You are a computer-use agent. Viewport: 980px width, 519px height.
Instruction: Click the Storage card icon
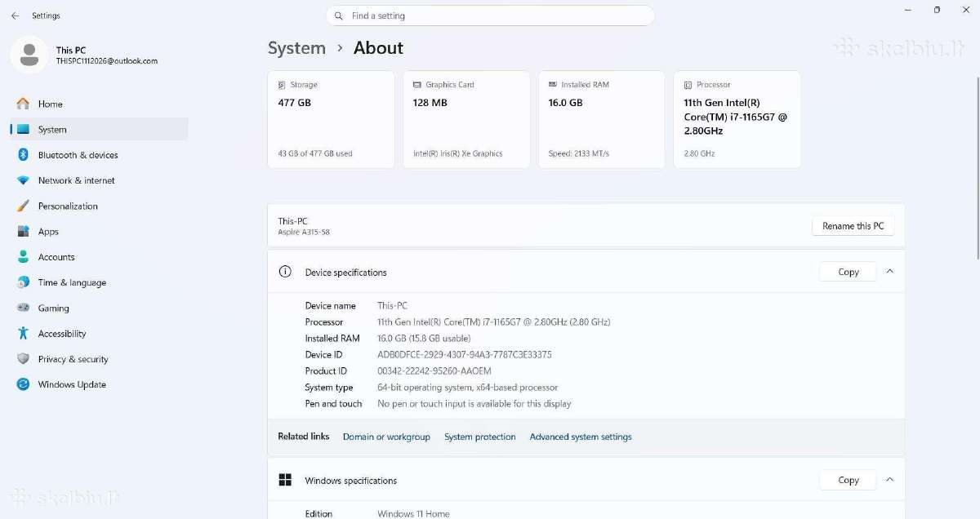click(282, 85)
